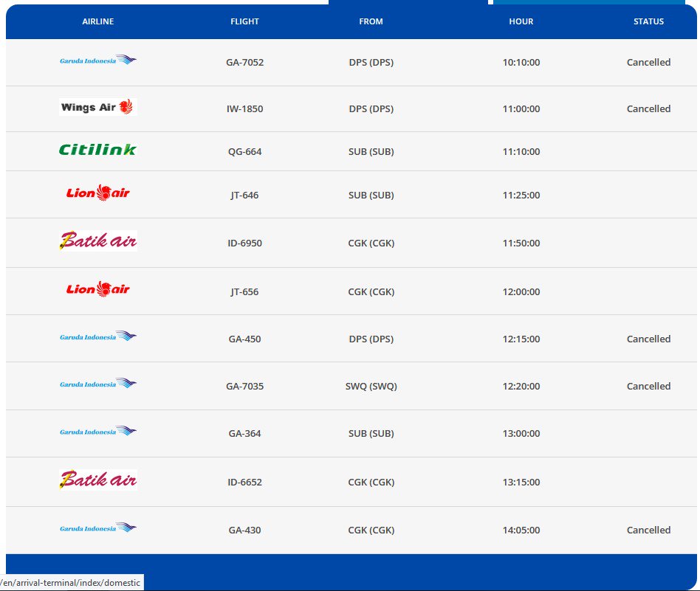Click the 12:15:00 arrival hour
Screen dimensions: 700x591
pos(521,339)
